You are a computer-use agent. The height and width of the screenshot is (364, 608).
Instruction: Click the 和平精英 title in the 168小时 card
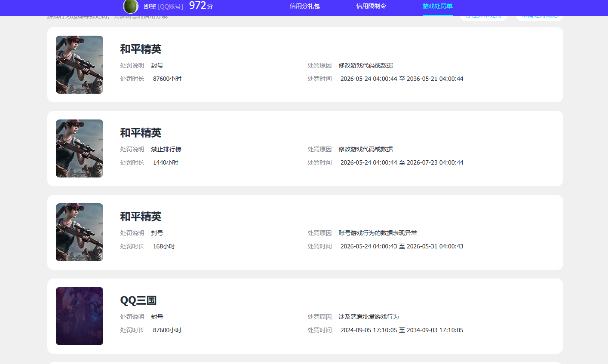(x=141, y=217)
